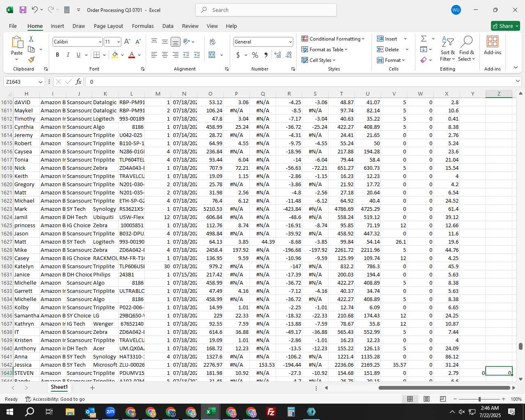The height and width of the screenshot is (420, 525).
Task: Switch to the Data tab
Action: click(168, 26)
